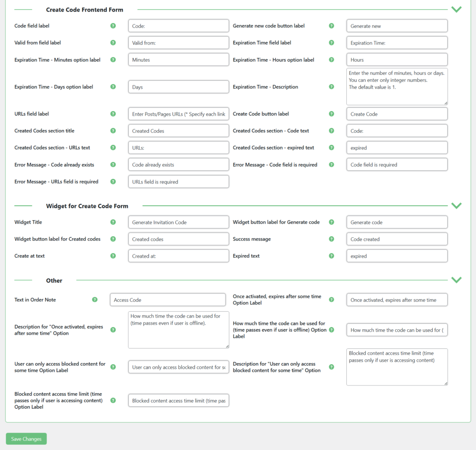Open help tooltip for Error Message - Code already exists
Viewport: 476px width, 450px height.
point(113,164)
